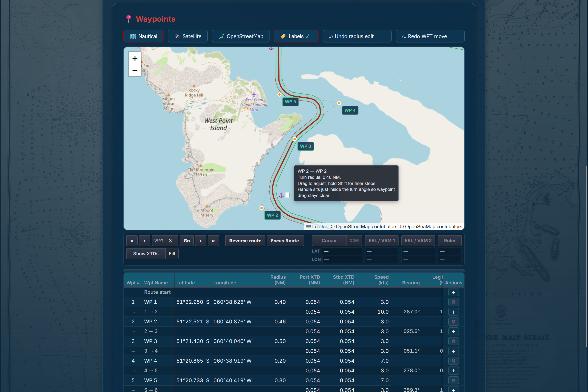Click the WPT number input field
The height and width of the screenshot is (392, 588).
pos(171,241)
